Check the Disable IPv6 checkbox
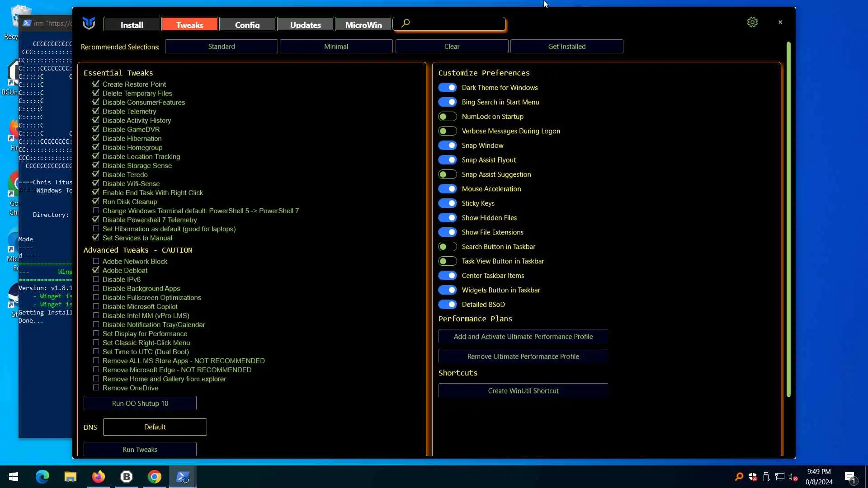The width and height of the screenshot is (868, 488). [x=96, y=279]
